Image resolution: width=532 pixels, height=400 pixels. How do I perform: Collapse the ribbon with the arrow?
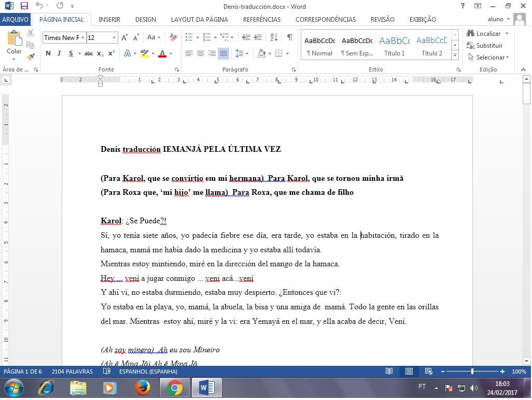pyautogui.click(x=524, y=69)
